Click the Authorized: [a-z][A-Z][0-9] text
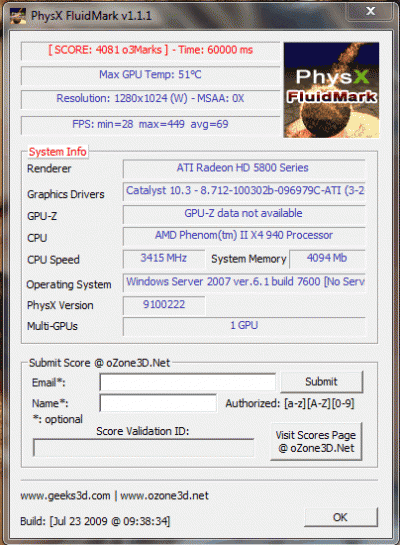The image size is (400, 545). (x=290, y=404)
